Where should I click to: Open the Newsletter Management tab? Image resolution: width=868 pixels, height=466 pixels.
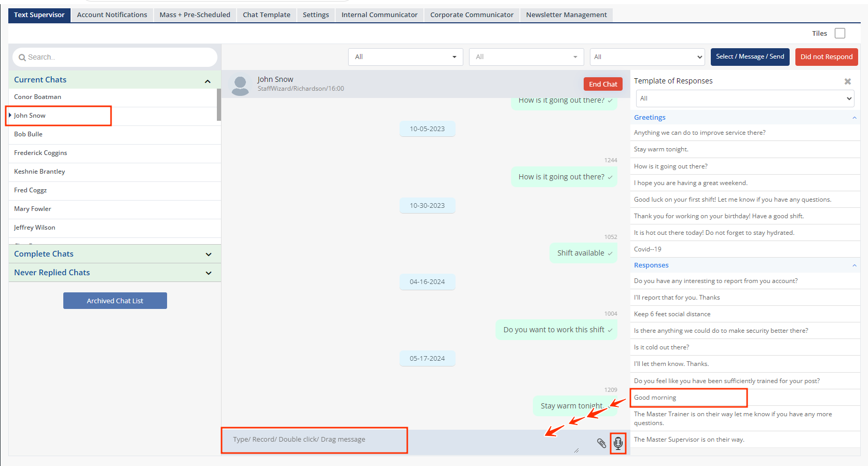click(x=566, y=15)
